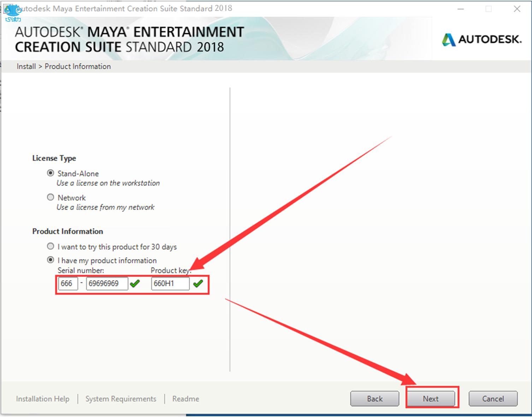Click the serial number prefix field containing 666
This screenshot has width=532, height=417.
tap(67, 283)
